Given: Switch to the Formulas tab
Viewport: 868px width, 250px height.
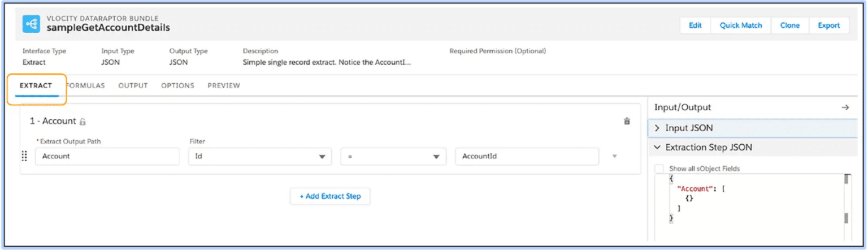Looking at the screenshot, I should tap(85, 86).
